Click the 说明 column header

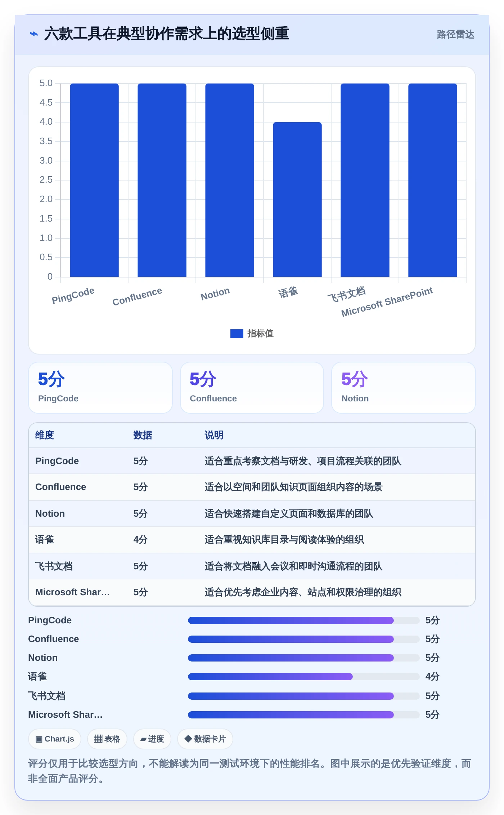(x=214, y=435)
